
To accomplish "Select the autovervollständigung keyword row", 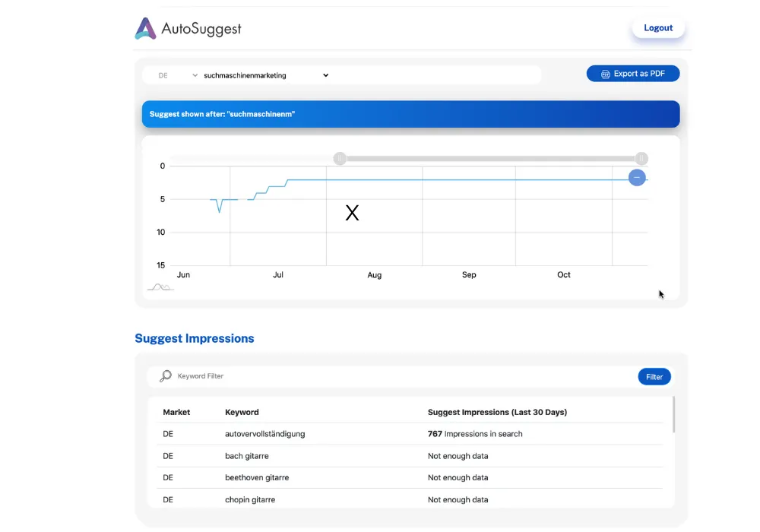I will click(x=410, y=434).
